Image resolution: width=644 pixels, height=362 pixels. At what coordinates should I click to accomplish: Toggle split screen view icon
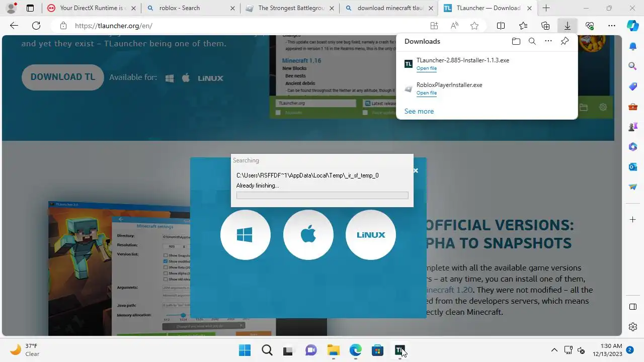tap(501, 26)
